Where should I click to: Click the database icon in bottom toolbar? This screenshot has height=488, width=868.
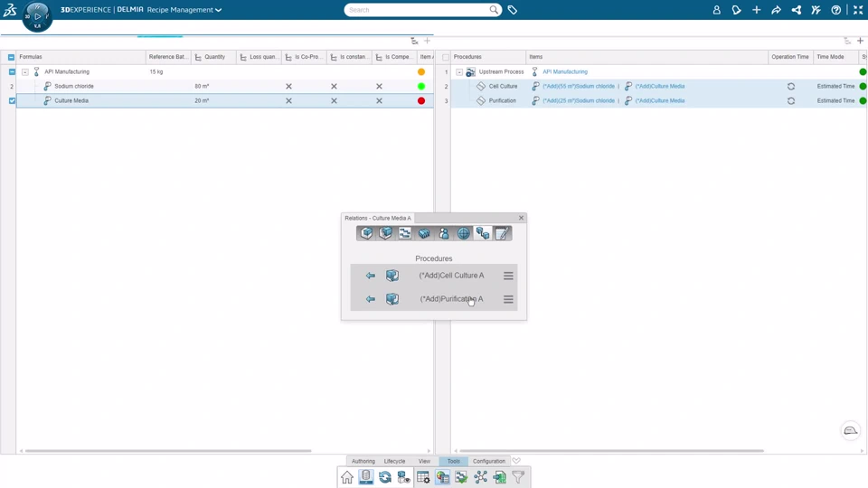coord(366,477)
